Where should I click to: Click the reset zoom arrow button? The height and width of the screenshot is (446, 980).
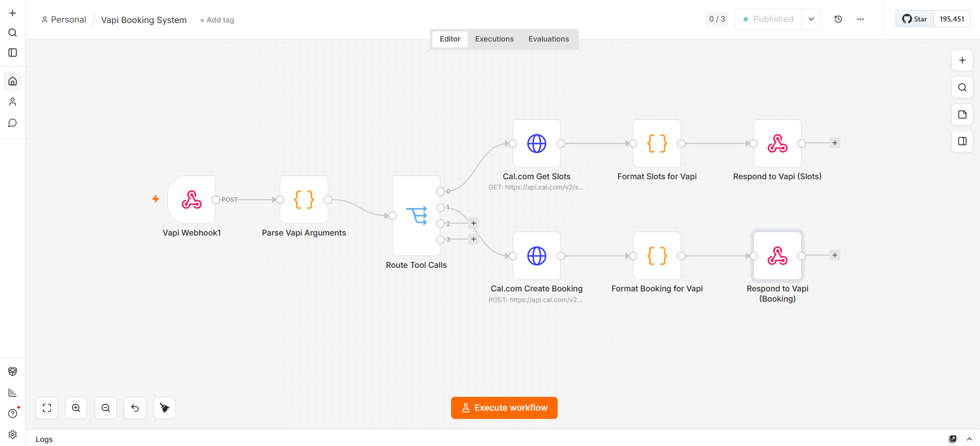coord(135,408)
